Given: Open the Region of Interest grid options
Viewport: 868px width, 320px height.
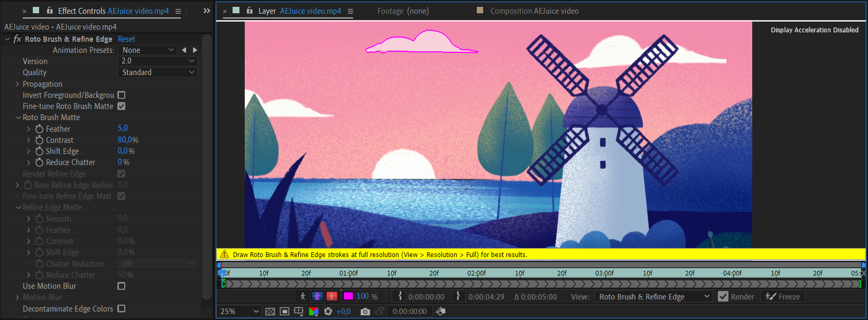Looking at the screenshot, I should (299, 312).
